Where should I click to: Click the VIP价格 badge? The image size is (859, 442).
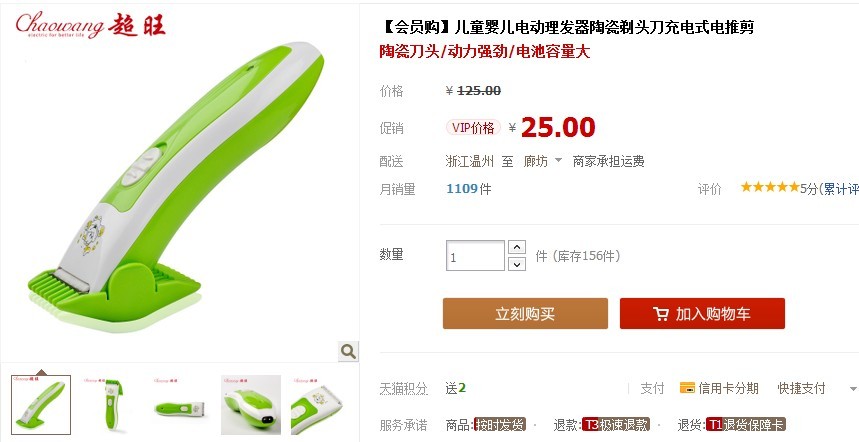coord(473,128)
